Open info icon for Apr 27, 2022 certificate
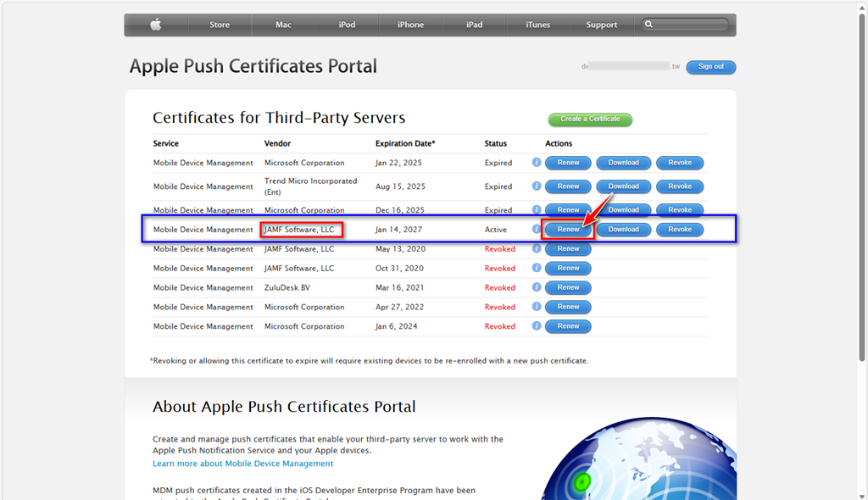This screenshot has width=868, height=500. [x=537, y=307]
